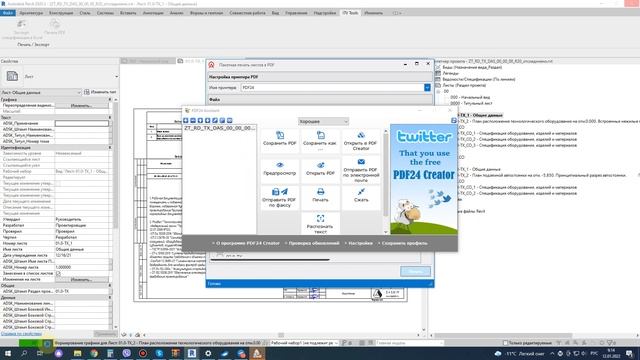640x360 pixels.
Task: Open Viber from the taskbar
Action: click(x=127, y=353)
